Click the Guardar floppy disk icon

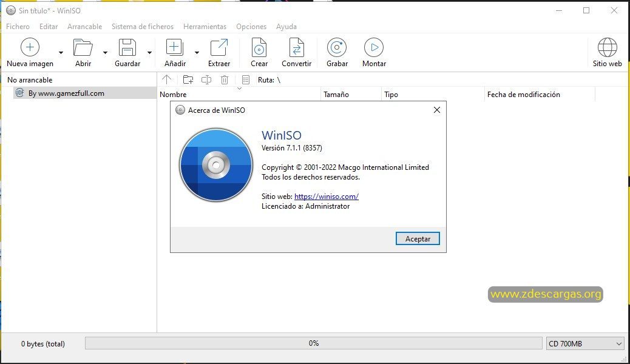tap(127, 47)
